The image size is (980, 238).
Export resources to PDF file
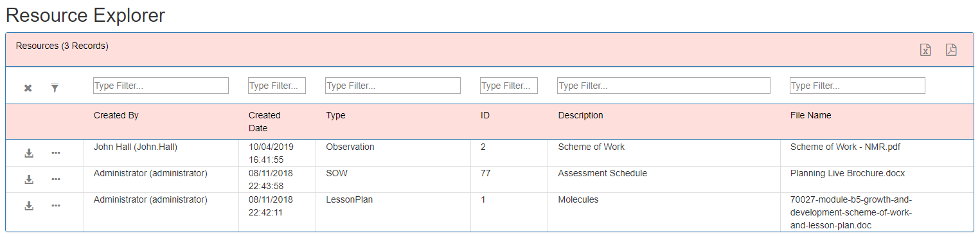pyautogui.click(x=951, y=50)
